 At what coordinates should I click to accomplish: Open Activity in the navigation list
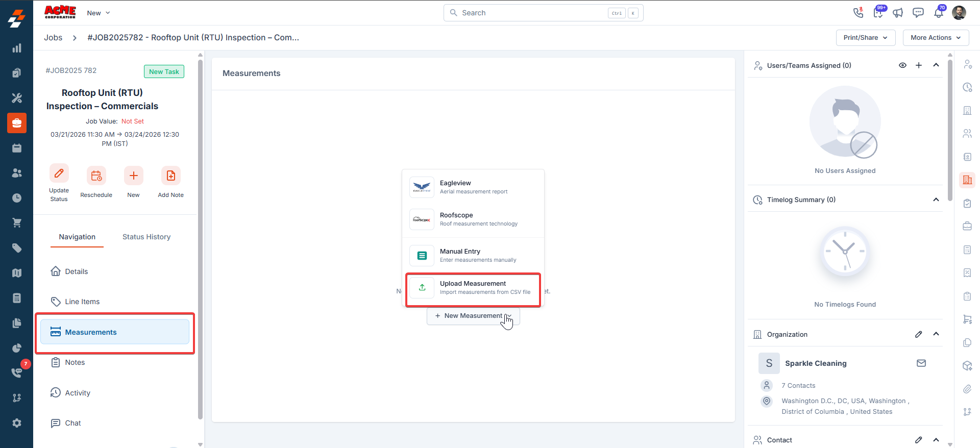(70, 393)
